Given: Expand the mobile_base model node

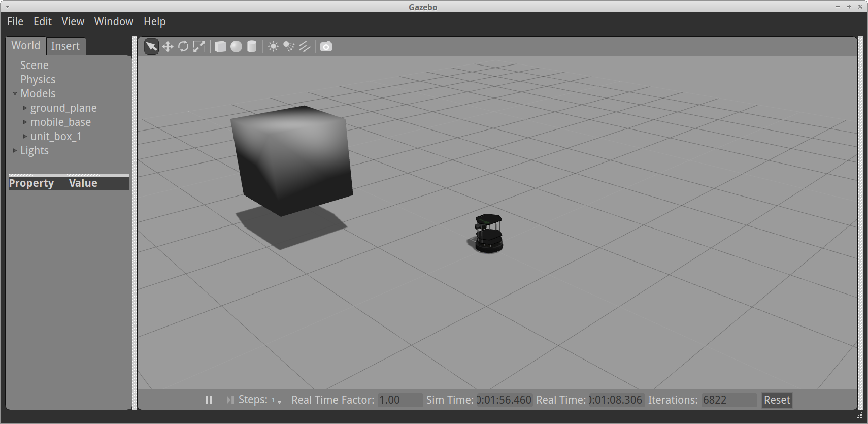Looking at the screenshot, I should coord(25,122).
